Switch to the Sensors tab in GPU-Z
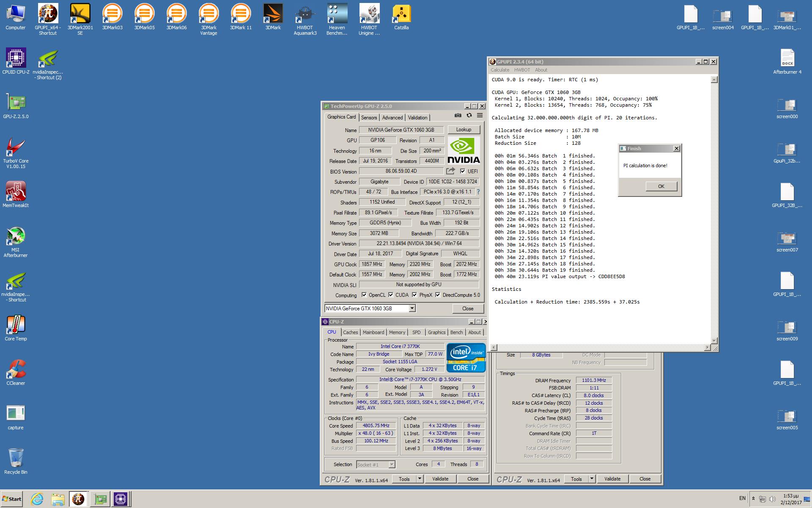Screen dimensions: 812x508 pyautogui.click(x=369, y=118)
